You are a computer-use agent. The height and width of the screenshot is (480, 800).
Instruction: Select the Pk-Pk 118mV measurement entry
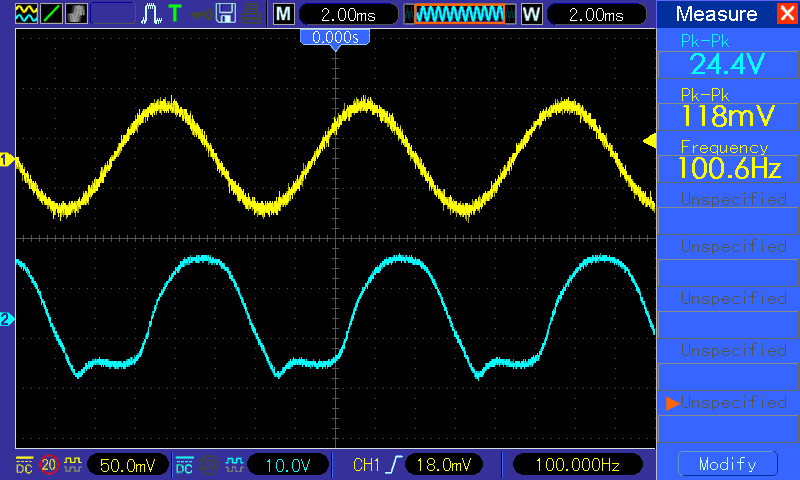click(x=727, y=108)
